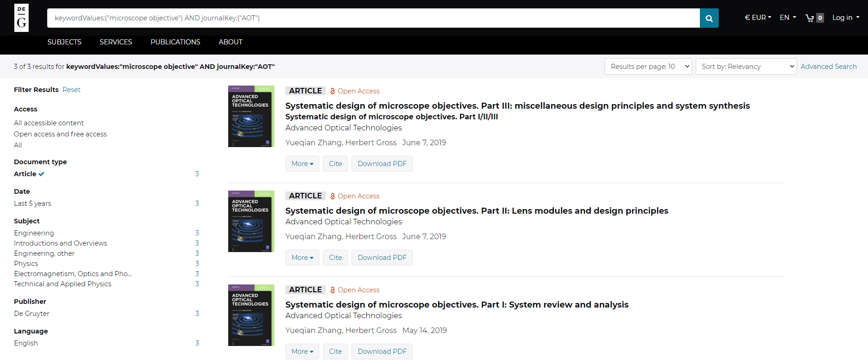Open the ABOUT menu
The height and width of the screenshot is (364, 868).
pos(231,42)
